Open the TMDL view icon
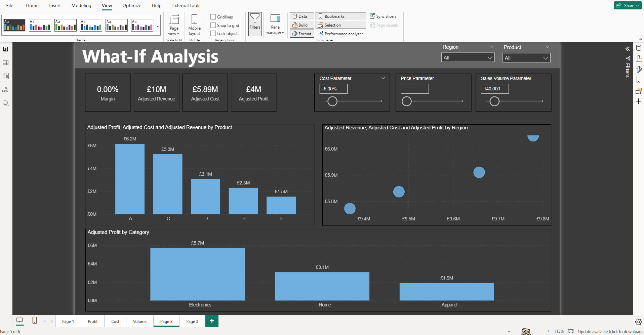The width and height of the screenshot is (644, 335). click(5, 102)
